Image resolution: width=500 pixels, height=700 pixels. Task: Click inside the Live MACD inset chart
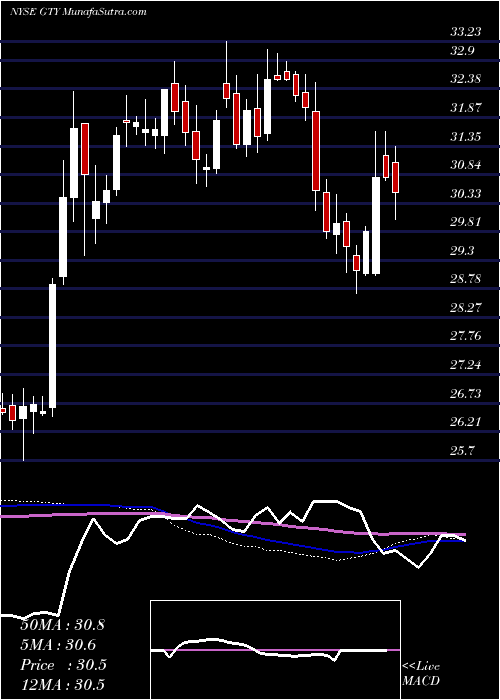click(275, 650)
